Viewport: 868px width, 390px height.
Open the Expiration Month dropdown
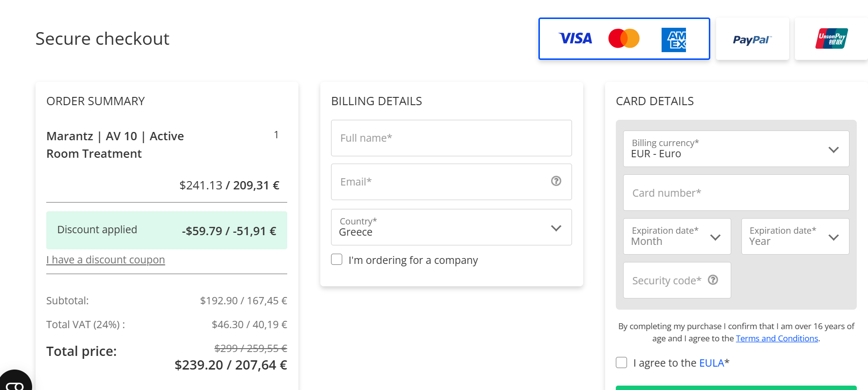[x=677, y=237]
